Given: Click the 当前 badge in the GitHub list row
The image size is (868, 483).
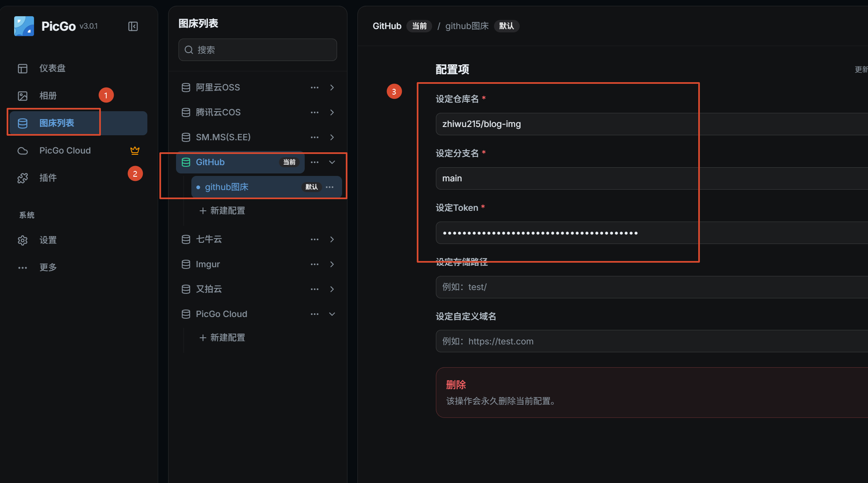Looking at the screenshot, I should point(289,162).
